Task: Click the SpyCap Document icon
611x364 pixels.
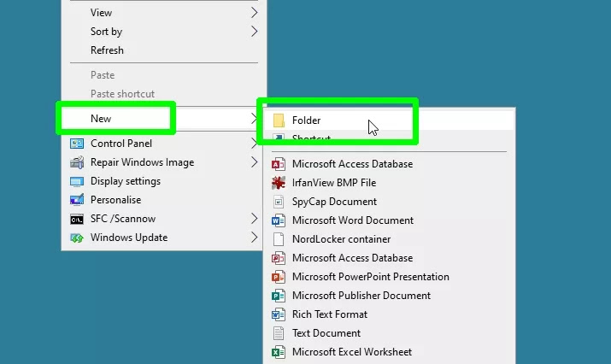Action: point(279,202)
